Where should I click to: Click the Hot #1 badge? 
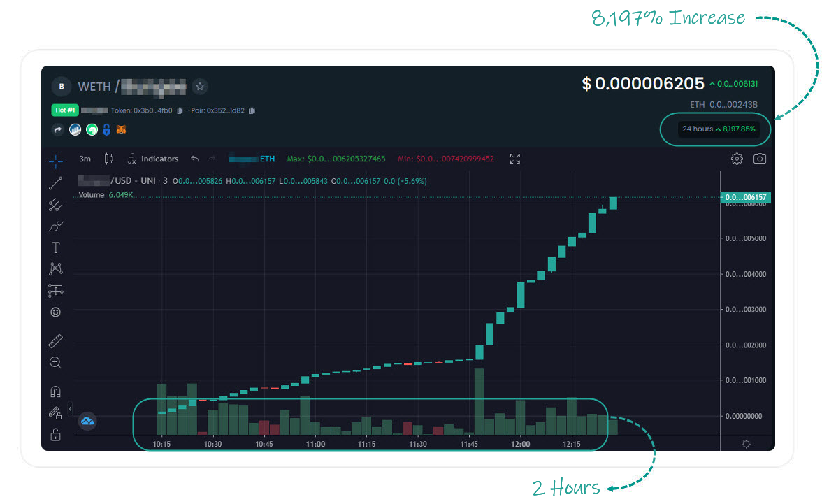click(64, 110)
